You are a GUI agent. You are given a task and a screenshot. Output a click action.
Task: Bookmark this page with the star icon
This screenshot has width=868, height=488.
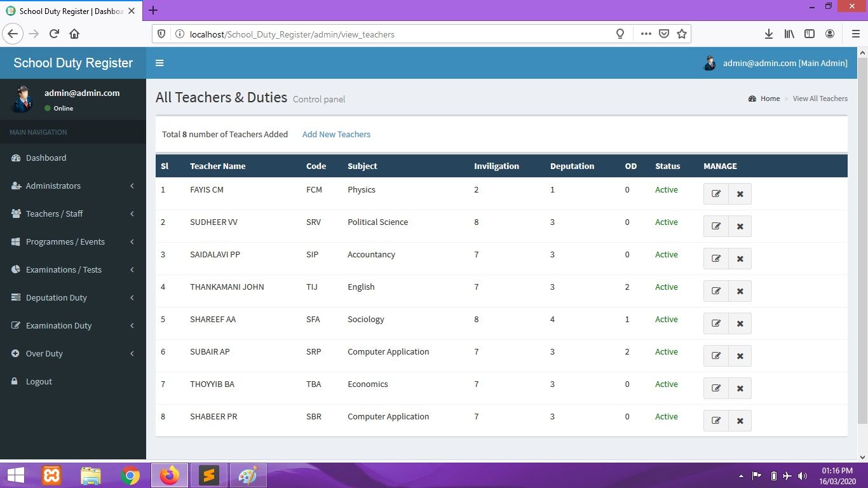[x=682, y=34]
